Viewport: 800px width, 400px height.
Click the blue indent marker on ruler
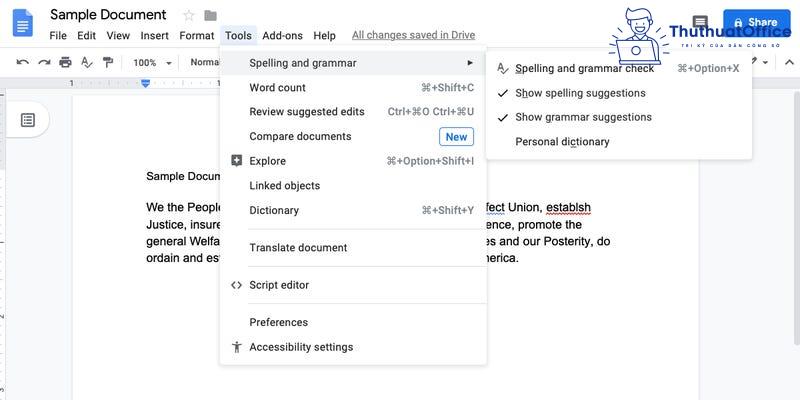click(x=145, y=83)
